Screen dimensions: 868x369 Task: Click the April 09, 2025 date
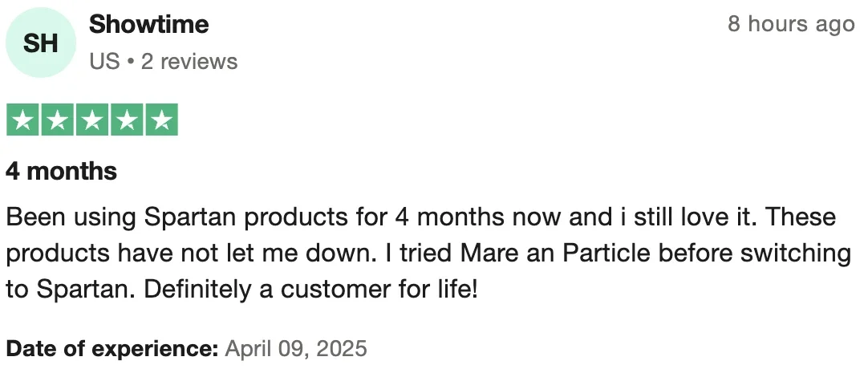click(x=296, y=349)
